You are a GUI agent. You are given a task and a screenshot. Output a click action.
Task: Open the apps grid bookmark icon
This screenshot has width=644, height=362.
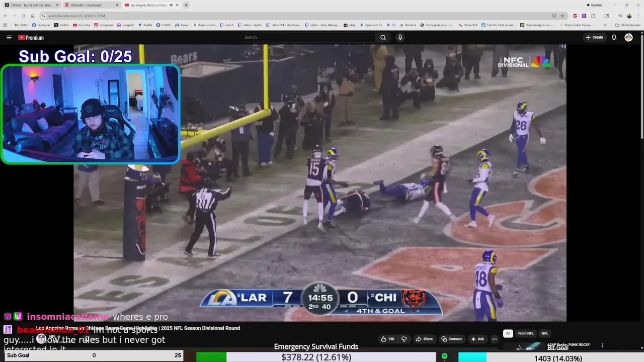point(6,25)
